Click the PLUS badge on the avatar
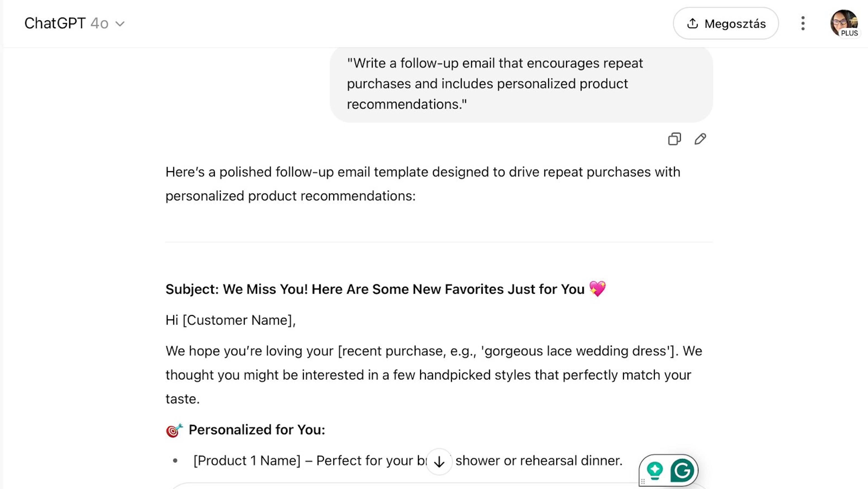This screenshot has width=868, height=489. point(849,33)
